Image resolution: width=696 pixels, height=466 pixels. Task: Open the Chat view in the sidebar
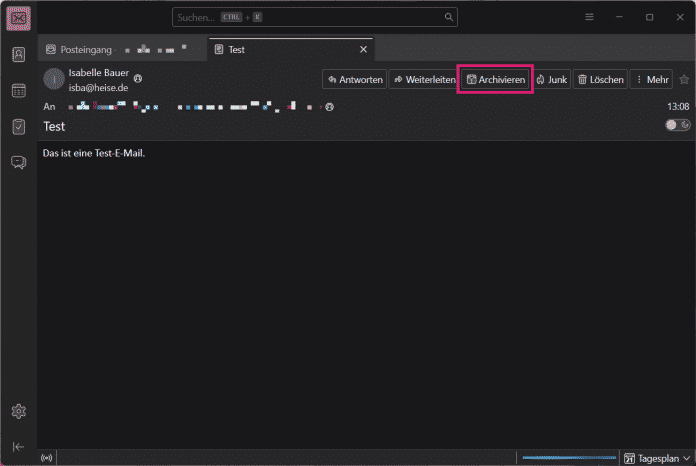(18, 162)
